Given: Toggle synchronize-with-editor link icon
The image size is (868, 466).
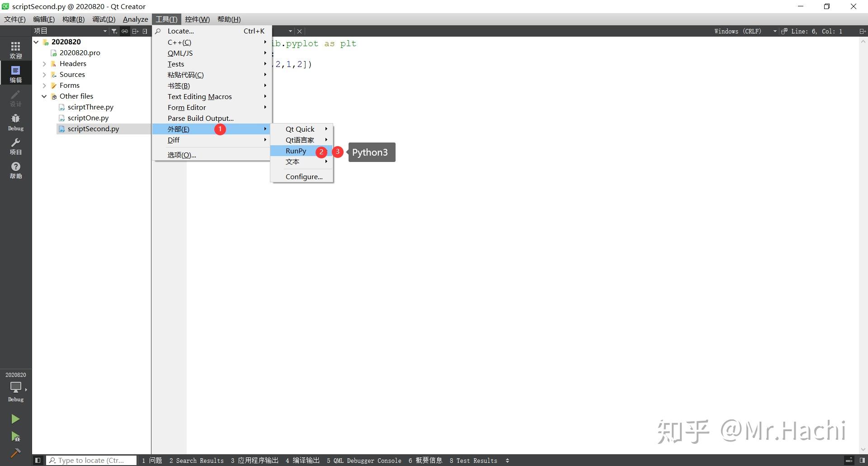Looking at the screenshot, I should point(125,31).
